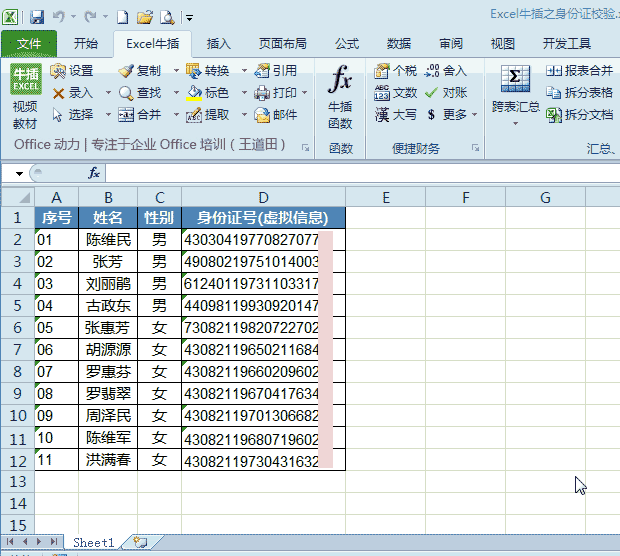This screenshot has height=556, width=620.
Task: Click the 舍入 rounding tool
Action: (x=446, y=71)
